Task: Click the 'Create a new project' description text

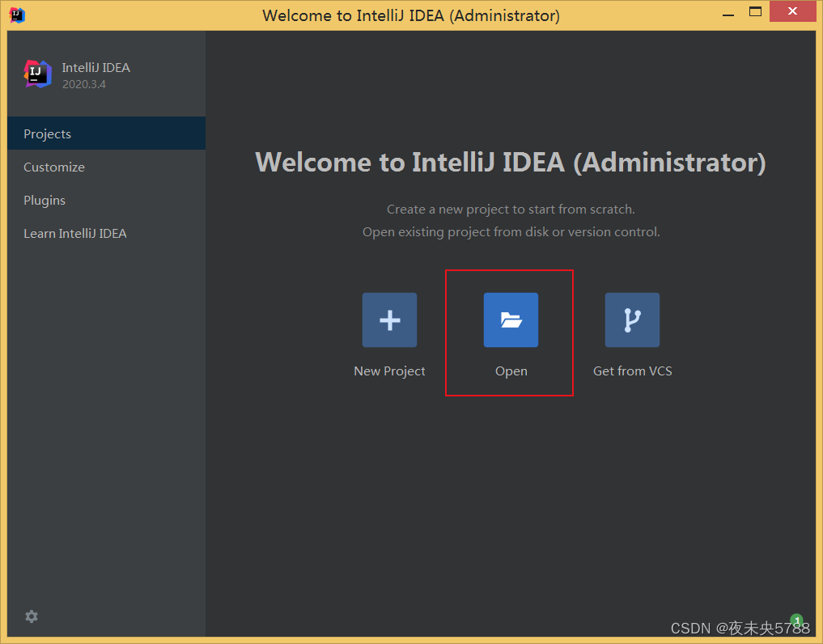Action: 511,210
